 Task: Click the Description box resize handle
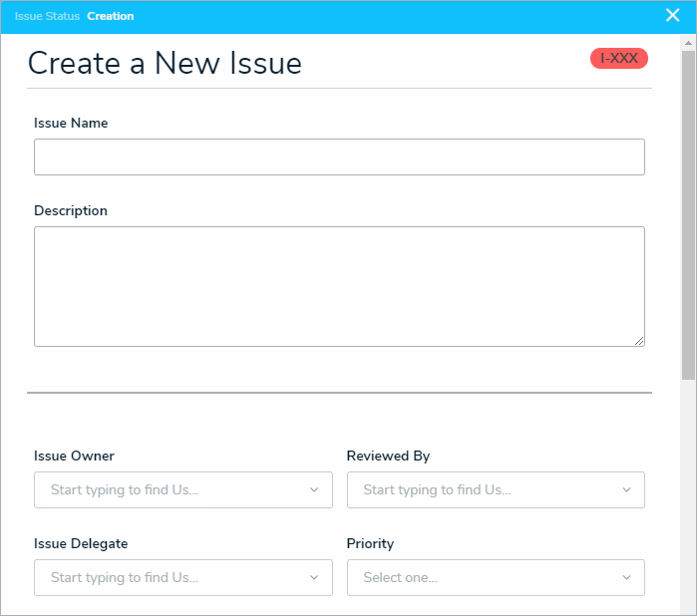639,341
